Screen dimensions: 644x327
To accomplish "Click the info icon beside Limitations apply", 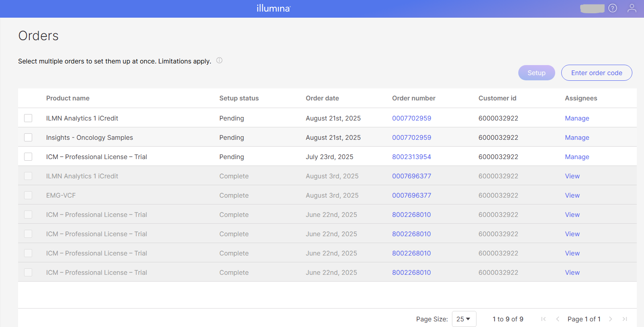I will point(219,61).
